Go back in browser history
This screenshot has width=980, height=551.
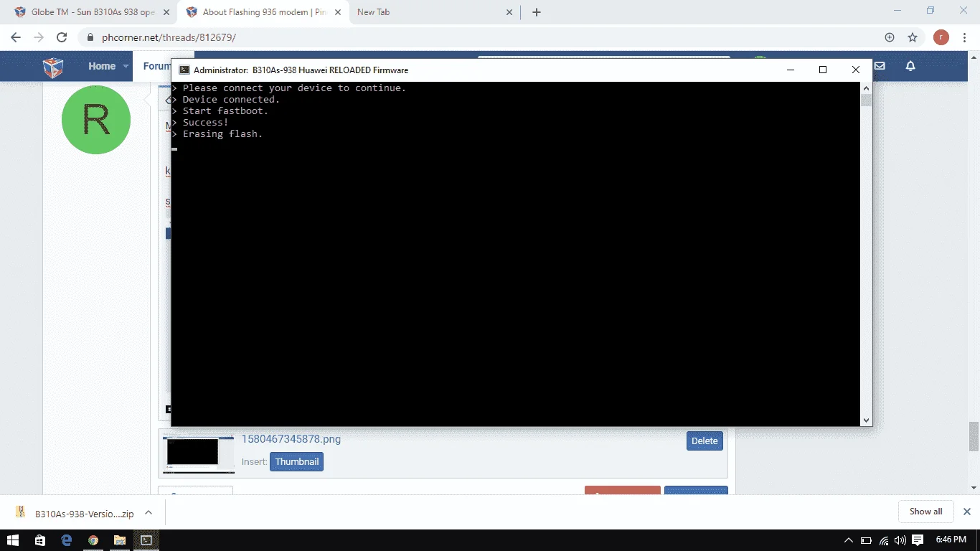[16, 37]
